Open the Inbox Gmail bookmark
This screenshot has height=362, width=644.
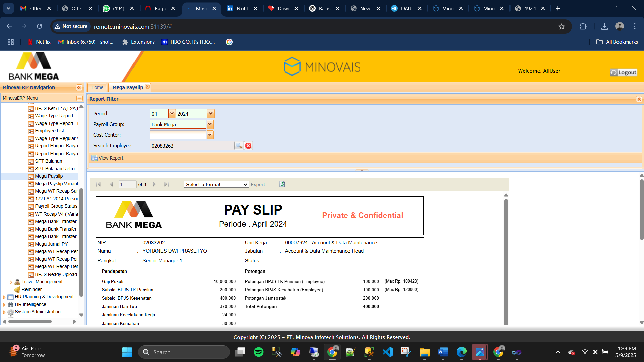pyautogui.click(x=86, y=42)
